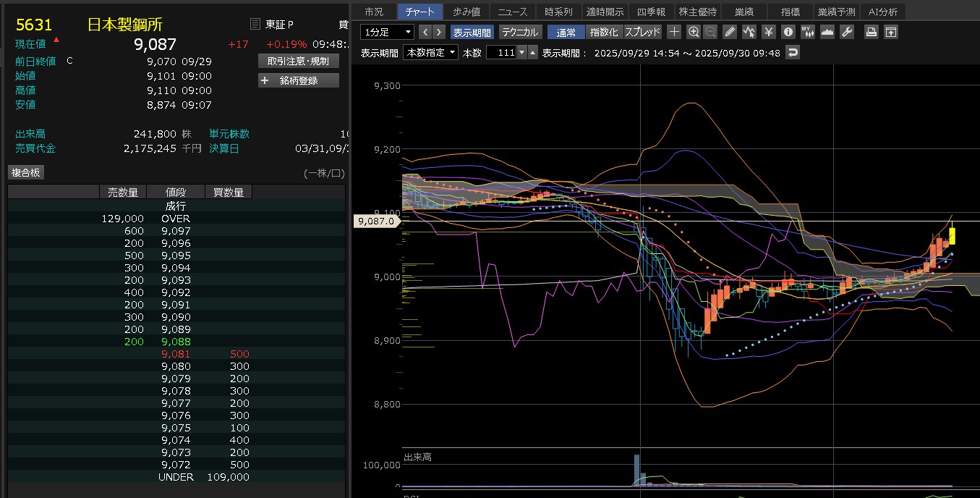Click the yellow latest candlestick on chart
Screen dimensions: 980x498
953,235
